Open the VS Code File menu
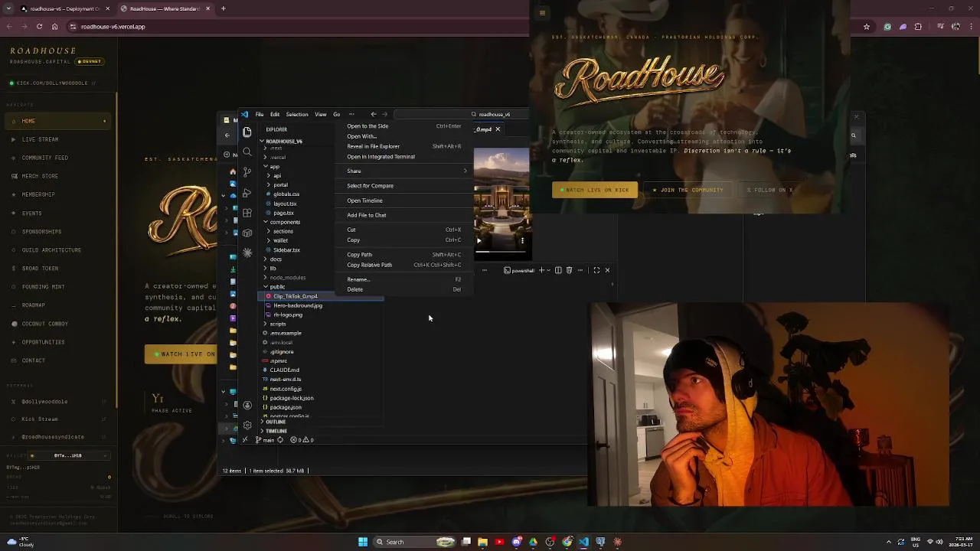The width and height of the screenshot is (980, 551). (x=260, y=114)
